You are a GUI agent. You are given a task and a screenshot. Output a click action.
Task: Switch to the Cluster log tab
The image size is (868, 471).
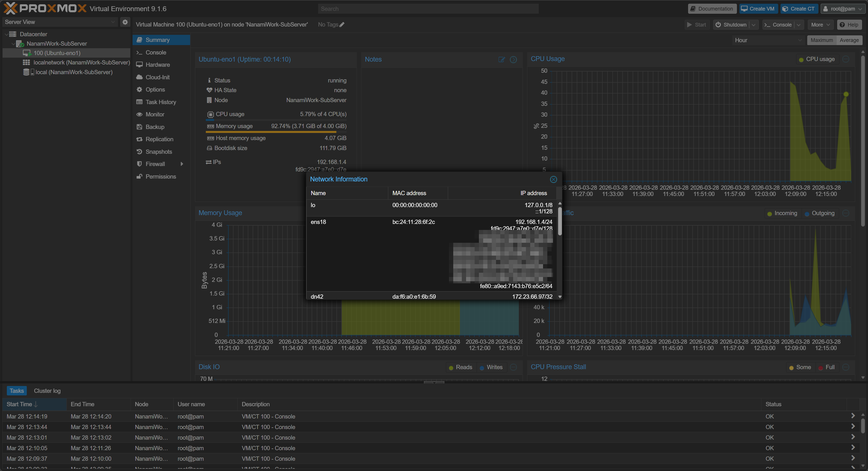point(47,391)
